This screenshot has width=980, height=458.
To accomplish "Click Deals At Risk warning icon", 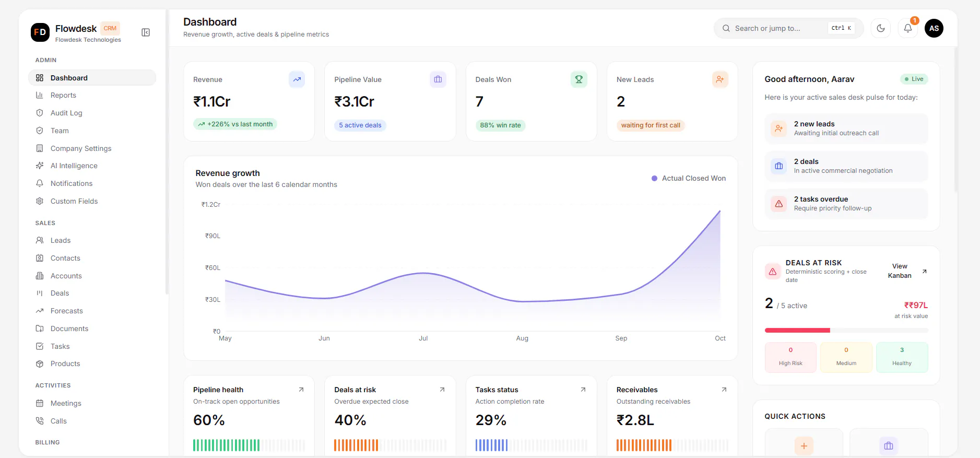I will point(773,272).
